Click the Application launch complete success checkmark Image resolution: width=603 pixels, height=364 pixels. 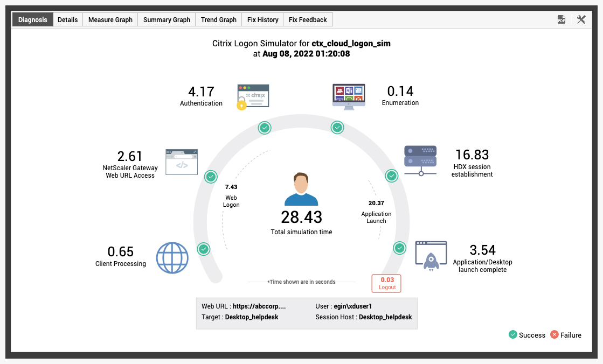399,248
